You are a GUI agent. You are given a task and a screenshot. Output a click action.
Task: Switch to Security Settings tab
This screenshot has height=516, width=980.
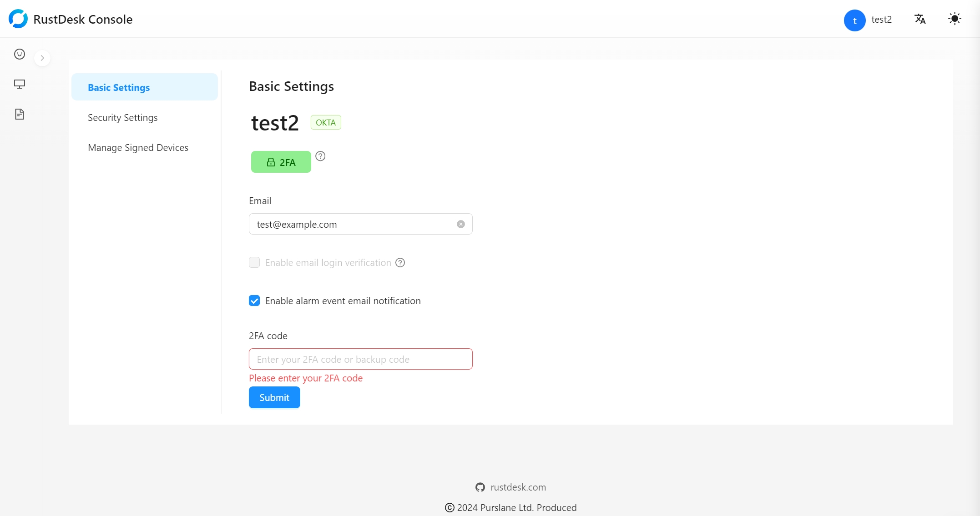coord(122,117)
